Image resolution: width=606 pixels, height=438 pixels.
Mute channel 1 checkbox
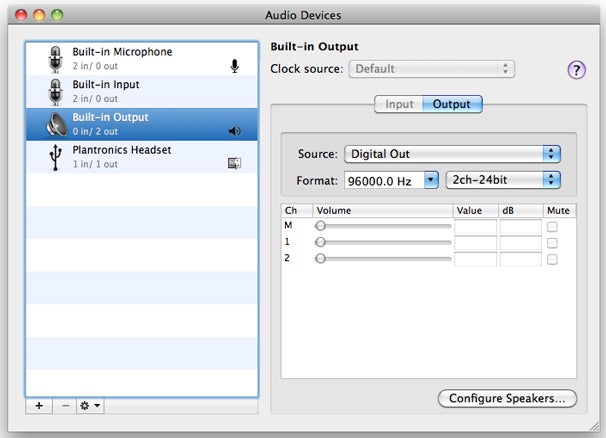pyautogui.click(x=552, y=243)
